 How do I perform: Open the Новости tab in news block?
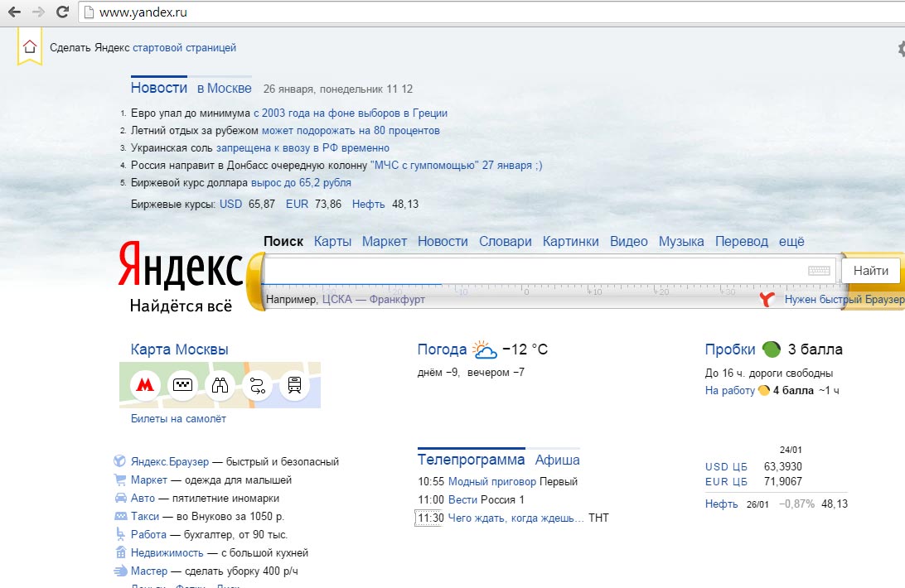(159, 88)
